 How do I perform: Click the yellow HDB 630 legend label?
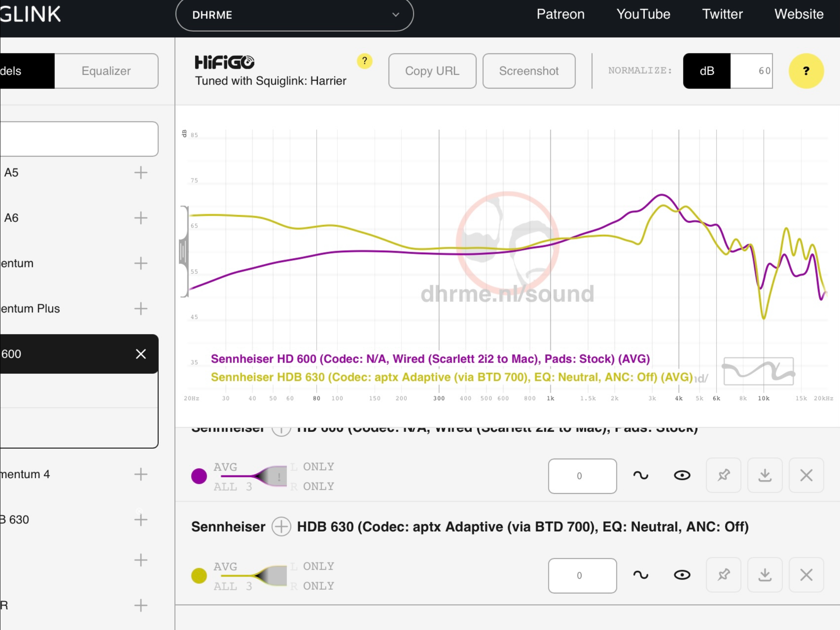point(452,377)
